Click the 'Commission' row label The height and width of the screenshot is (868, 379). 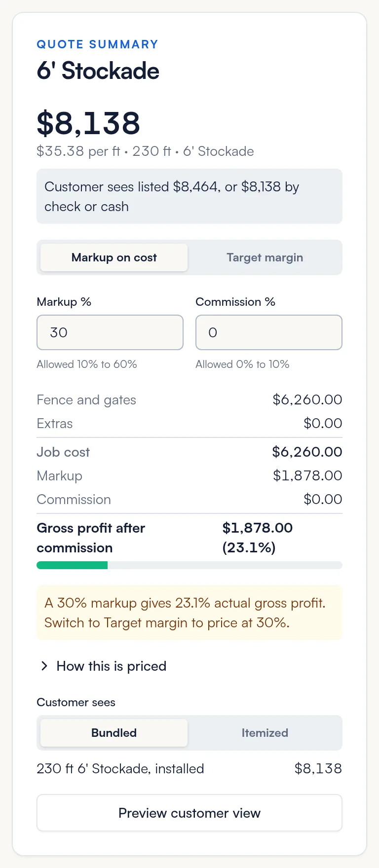pos(74,500)
